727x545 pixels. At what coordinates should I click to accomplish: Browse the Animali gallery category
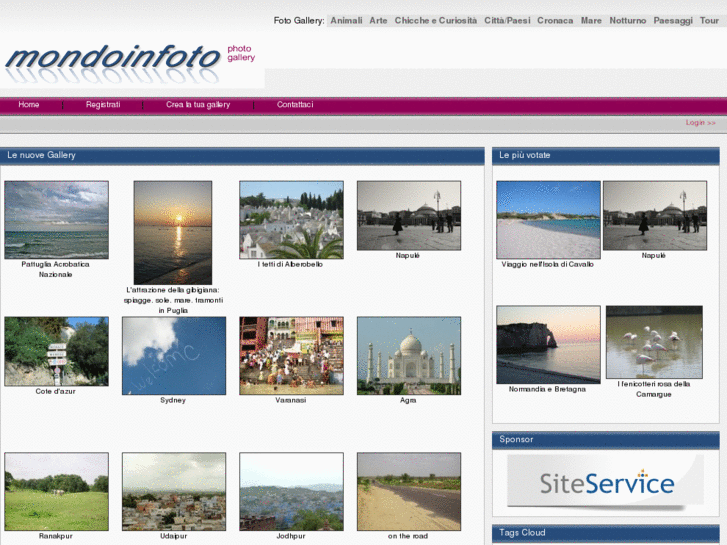[346, 20]
